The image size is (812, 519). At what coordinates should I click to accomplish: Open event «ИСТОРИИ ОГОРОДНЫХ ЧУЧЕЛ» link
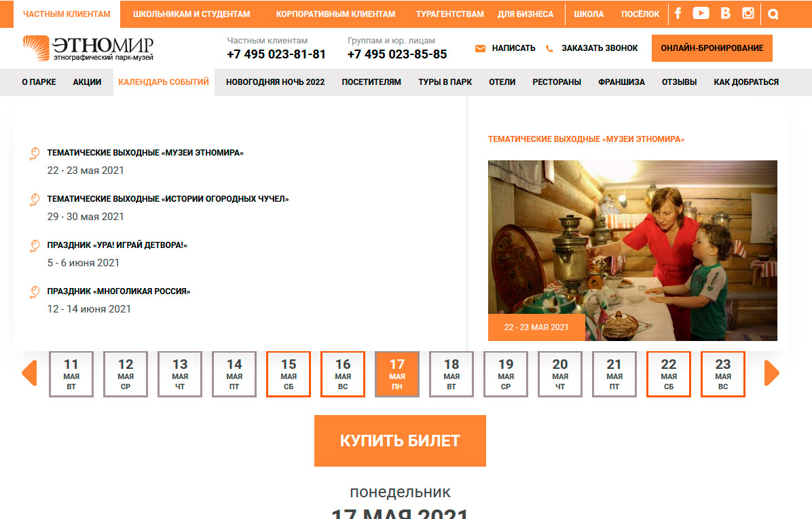(168, 199)
